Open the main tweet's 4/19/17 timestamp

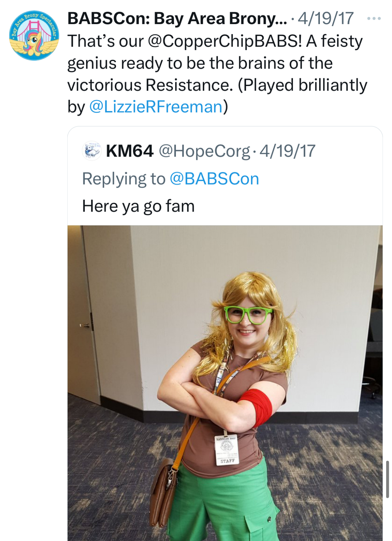click(x=326, y=19)
